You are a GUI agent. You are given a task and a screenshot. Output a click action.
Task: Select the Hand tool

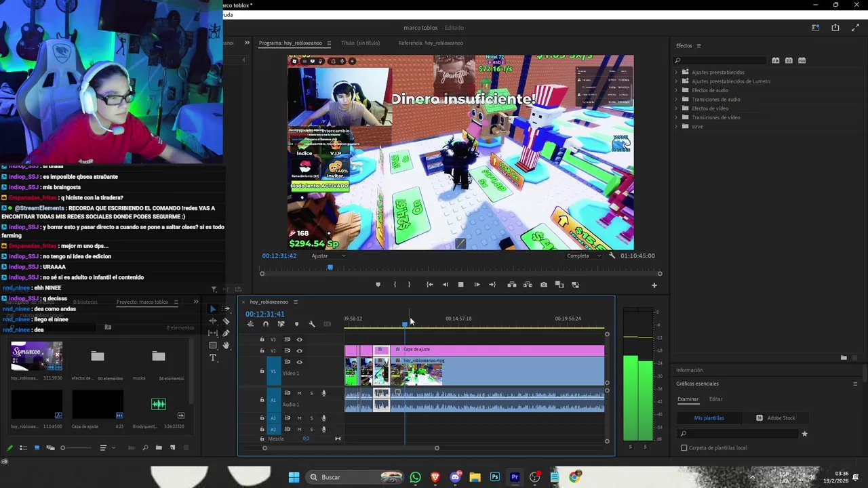[x=226, y=345]
